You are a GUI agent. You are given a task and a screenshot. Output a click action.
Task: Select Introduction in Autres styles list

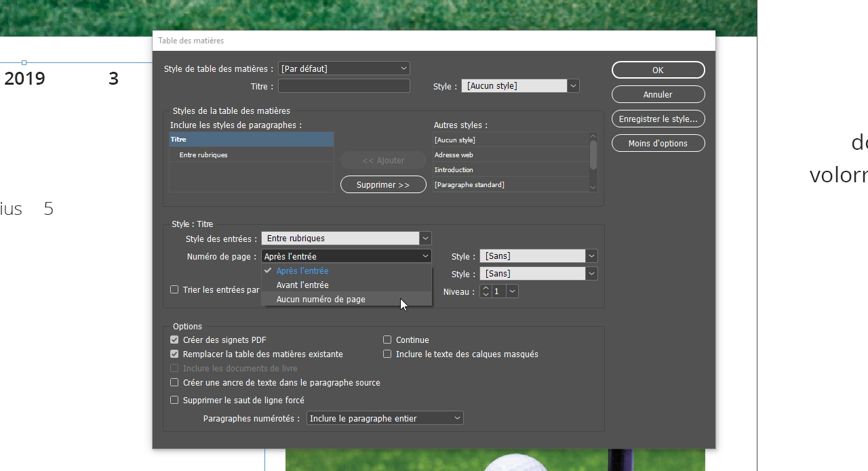pos(511,169)
